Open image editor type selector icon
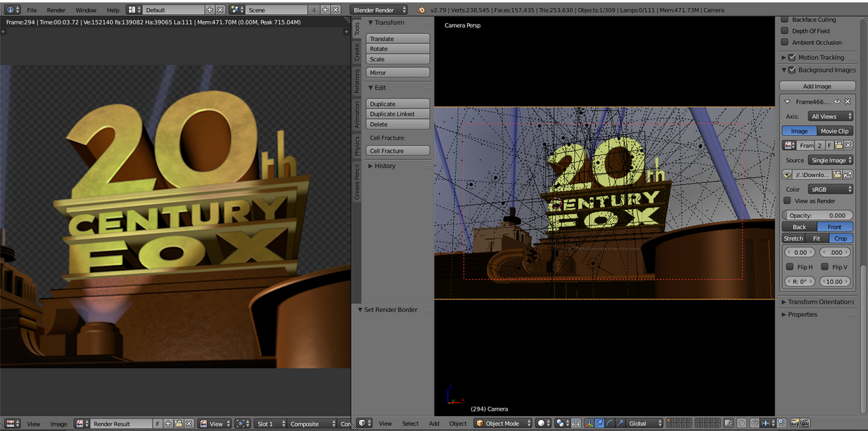 (x=12, y=424)
